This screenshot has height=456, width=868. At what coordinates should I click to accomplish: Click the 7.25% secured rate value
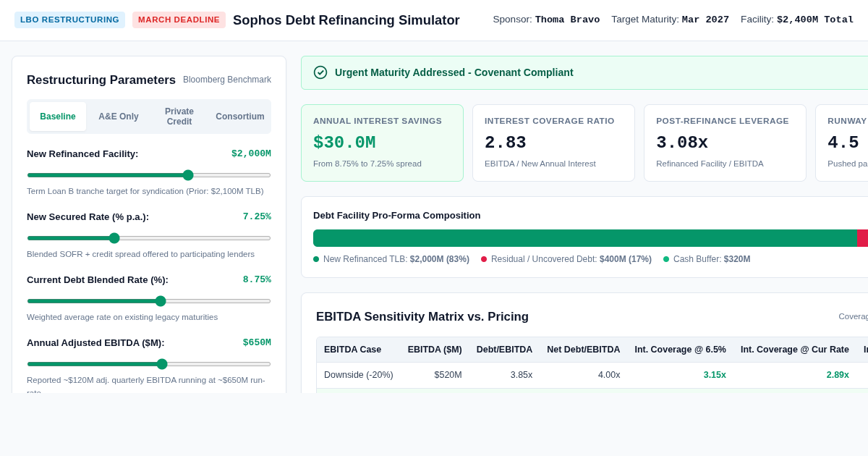coord(257,216)
